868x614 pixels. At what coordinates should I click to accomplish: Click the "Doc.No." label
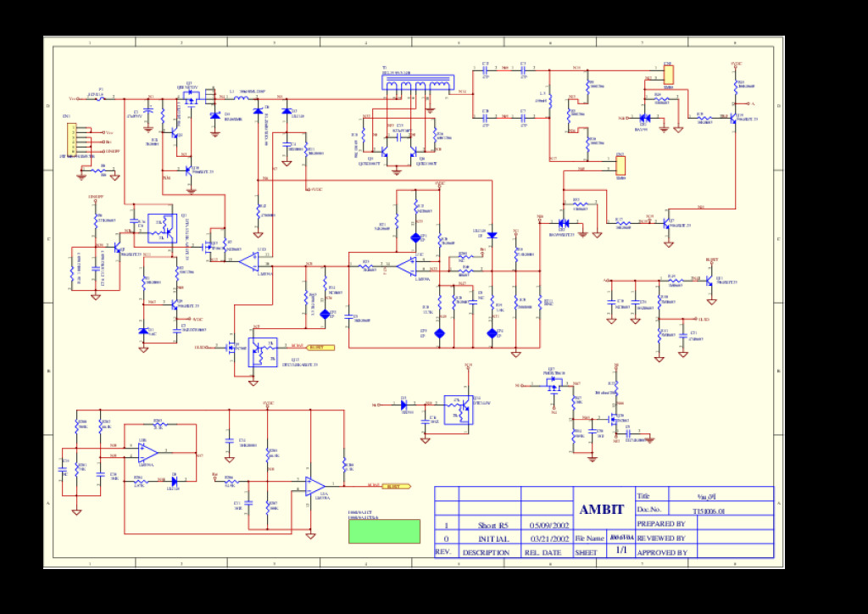coord(648,509)
